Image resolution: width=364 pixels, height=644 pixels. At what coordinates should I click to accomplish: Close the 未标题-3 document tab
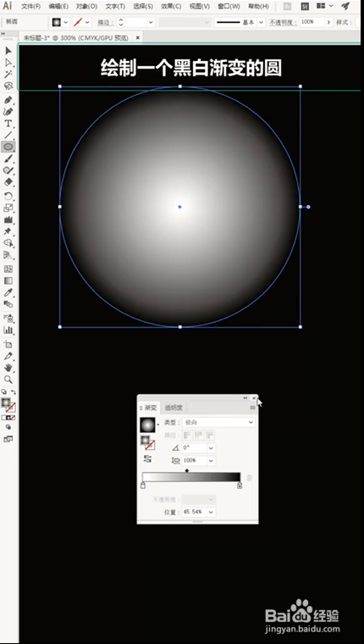pyautogui.click(x=138, y=37)
